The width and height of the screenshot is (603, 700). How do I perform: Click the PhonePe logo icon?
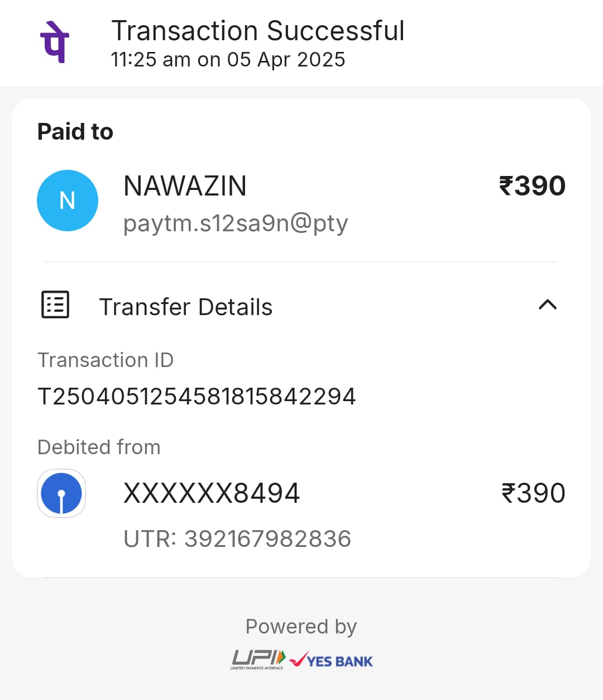55,42
